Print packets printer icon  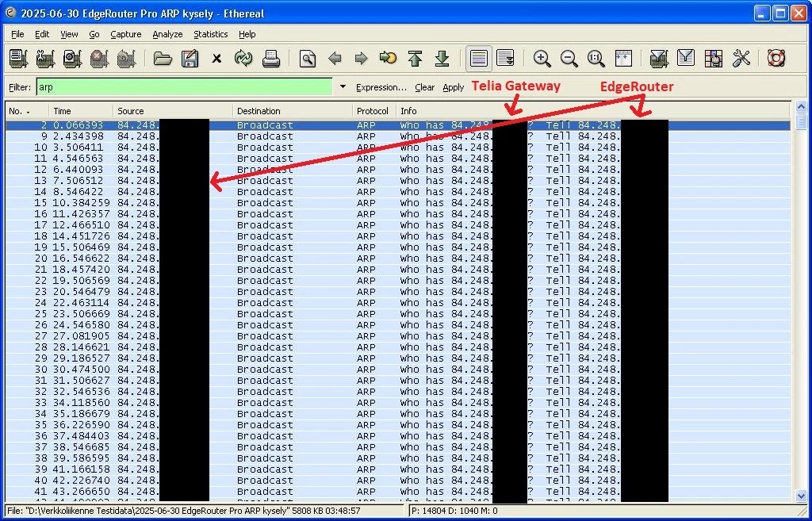pos(271,59)
